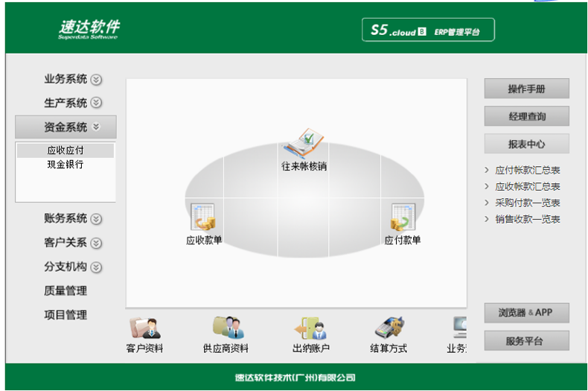Screen dimensions: 588x391
Task: Open 销售收款一览表 report link
Action: pos(527,219)
